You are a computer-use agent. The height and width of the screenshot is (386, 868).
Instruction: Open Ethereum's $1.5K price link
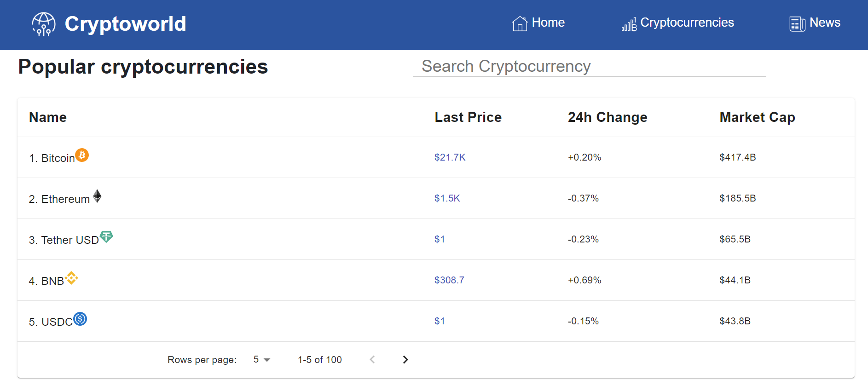click(x=447, y=198)
